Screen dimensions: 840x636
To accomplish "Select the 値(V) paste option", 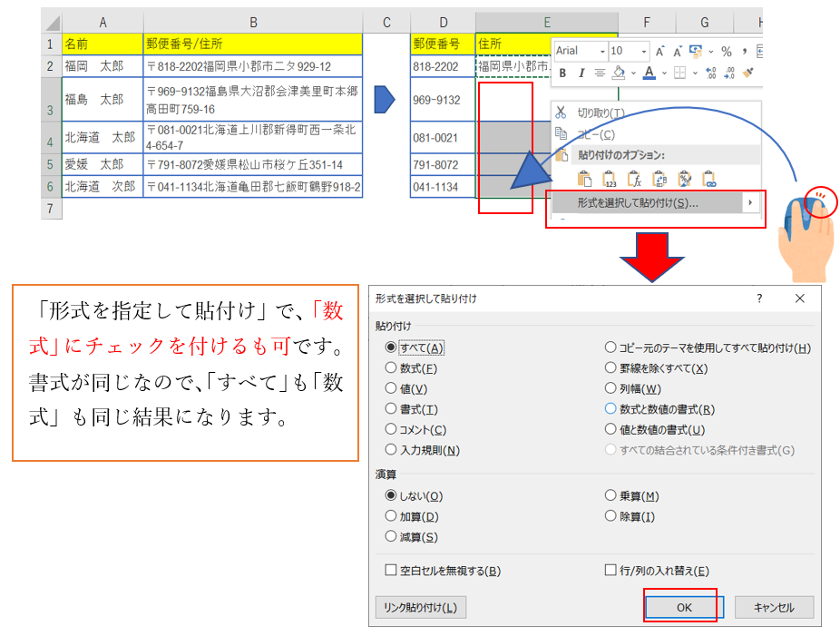I will tap(391, 388).
